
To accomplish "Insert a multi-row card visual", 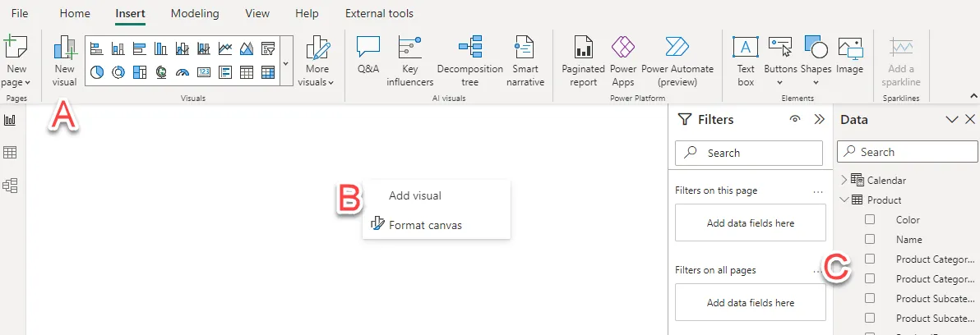I will click(225, 72).
